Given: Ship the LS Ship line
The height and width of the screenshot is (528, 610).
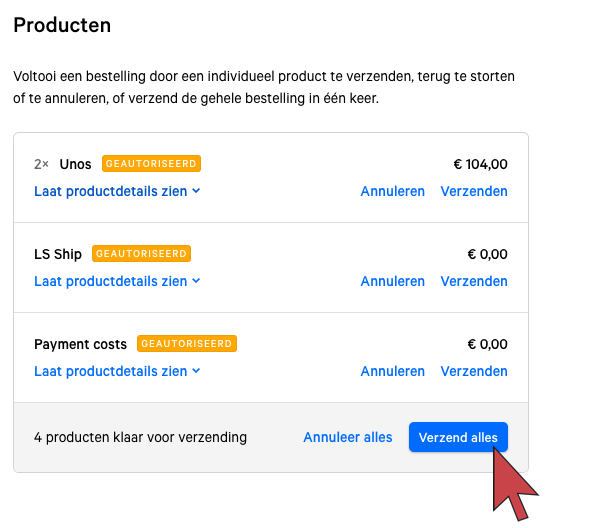Looking at the screenshot, I should tap(474, 281).
